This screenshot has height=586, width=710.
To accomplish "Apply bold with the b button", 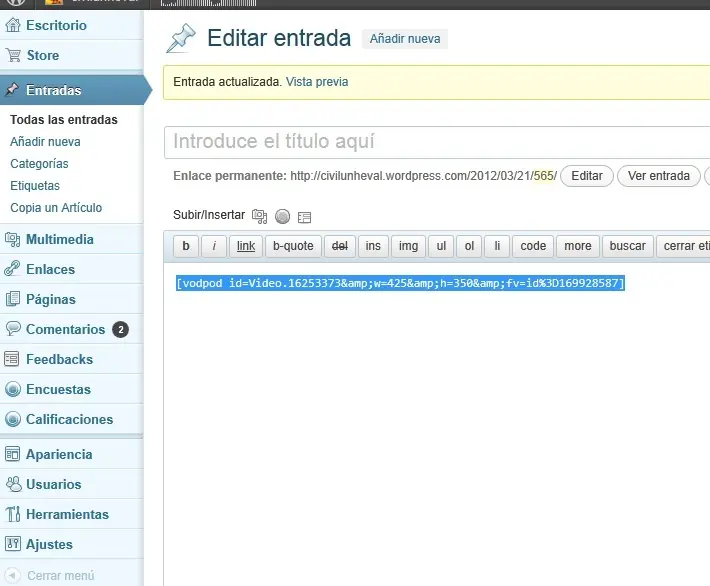I will point(186,246).
